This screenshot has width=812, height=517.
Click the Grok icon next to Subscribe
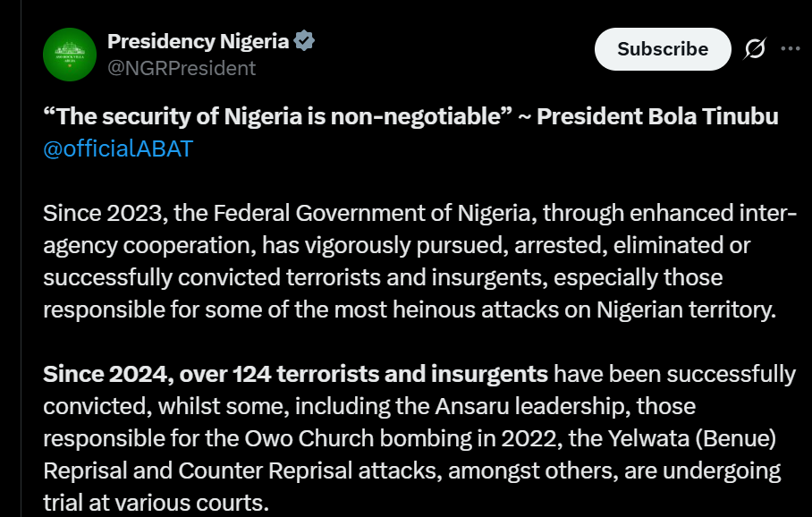tap(755, 49)
